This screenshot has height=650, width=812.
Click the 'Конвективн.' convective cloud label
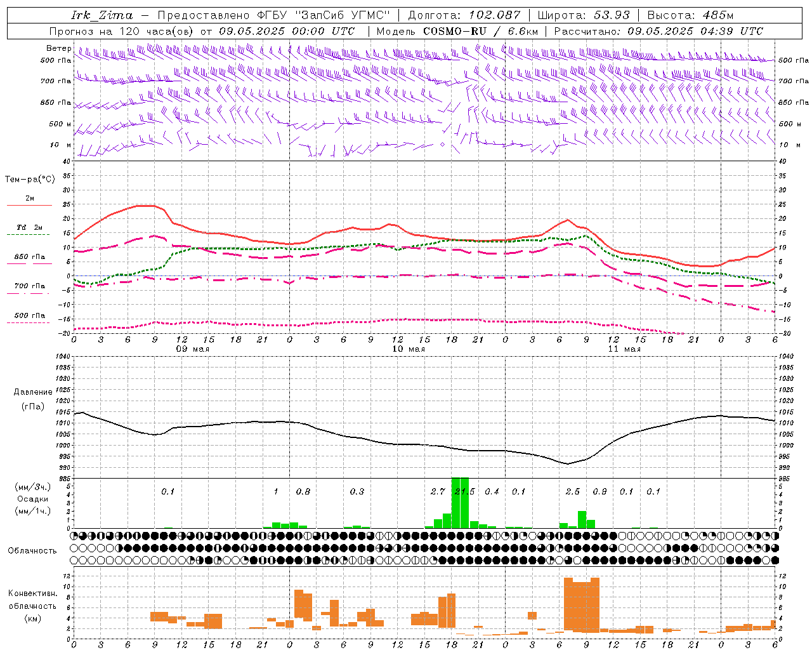click(x=32, y=594)
